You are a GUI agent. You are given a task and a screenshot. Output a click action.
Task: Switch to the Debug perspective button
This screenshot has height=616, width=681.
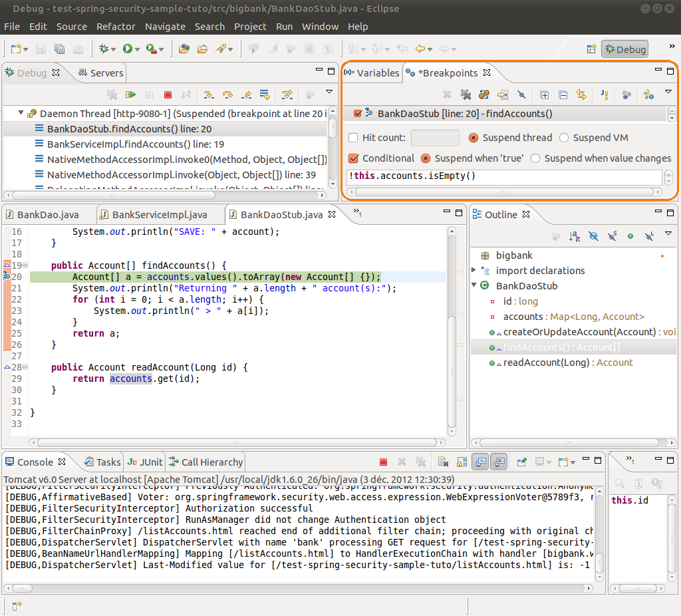pyautogui.click(x=624, y=49)
